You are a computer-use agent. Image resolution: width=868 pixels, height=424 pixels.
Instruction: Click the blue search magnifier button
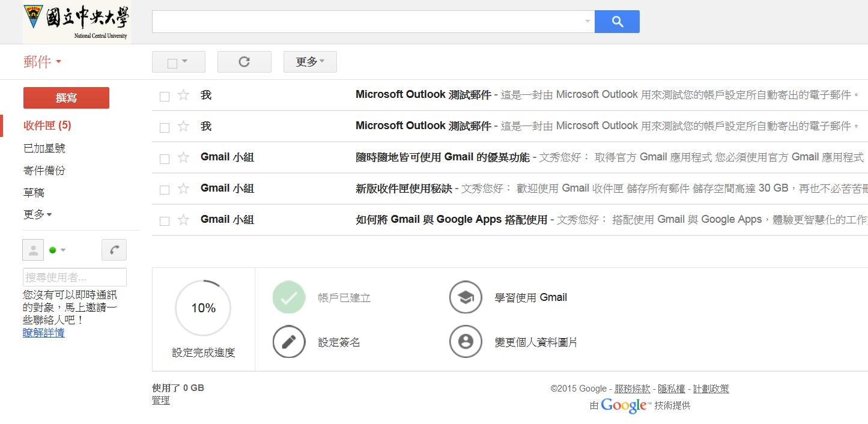tap(617, 22)
